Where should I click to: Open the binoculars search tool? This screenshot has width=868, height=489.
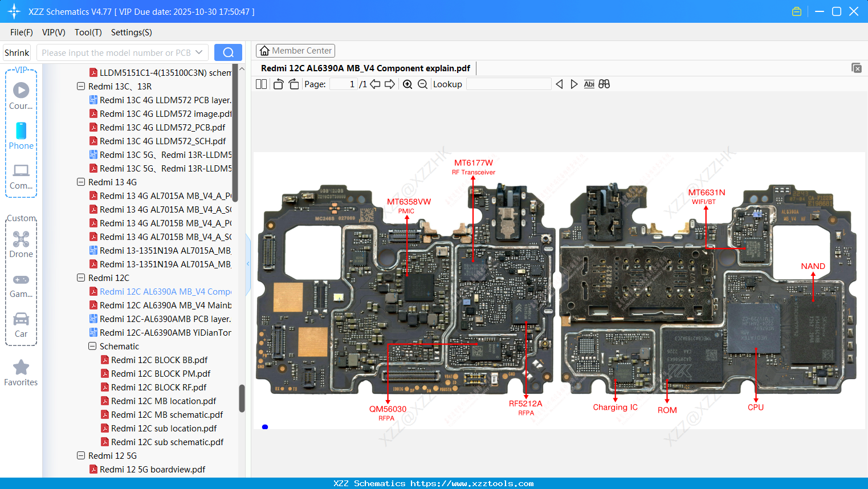click(x=604, y=84)
